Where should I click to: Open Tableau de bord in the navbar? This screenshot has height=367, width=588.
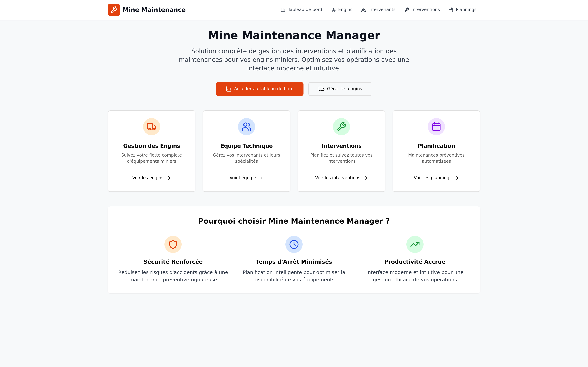click(301, 10)
